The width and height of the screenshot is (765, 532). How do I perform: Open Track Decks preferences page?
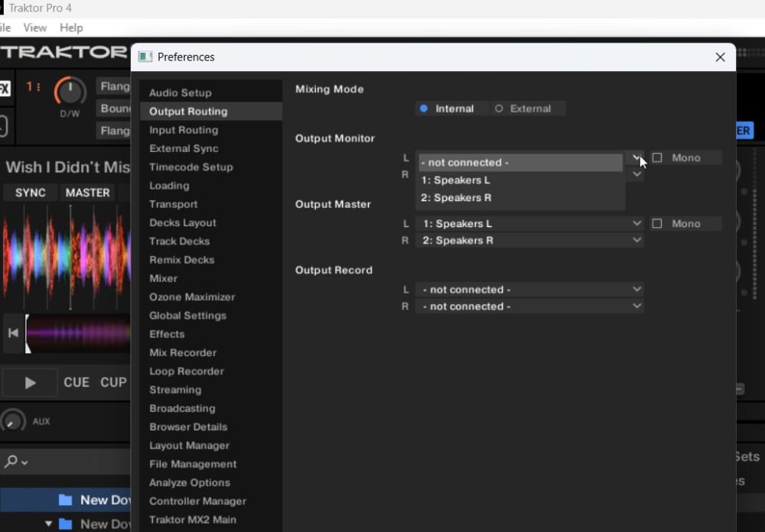(x=211, y=241)
